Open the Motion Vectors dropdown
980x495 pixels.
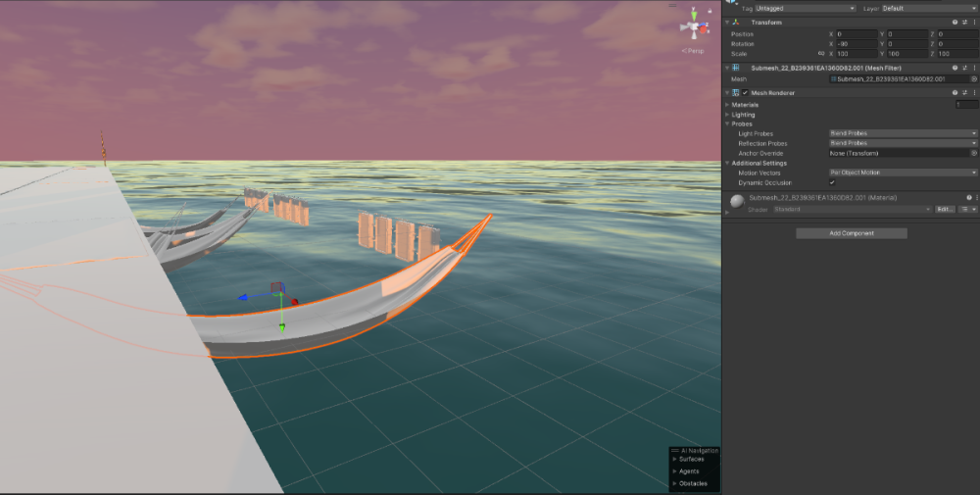902,173
